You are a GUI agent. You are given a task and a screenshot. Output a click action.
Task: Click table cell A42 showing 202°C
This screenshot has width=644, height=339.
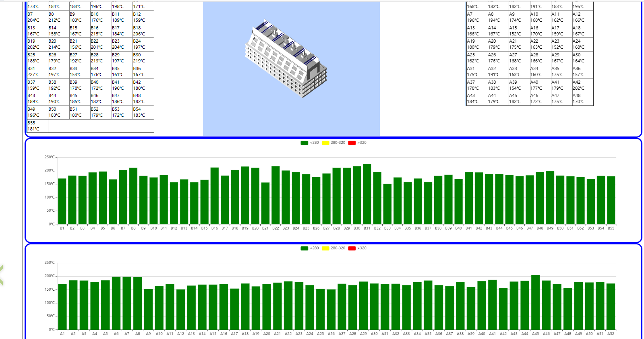point(582,85)
